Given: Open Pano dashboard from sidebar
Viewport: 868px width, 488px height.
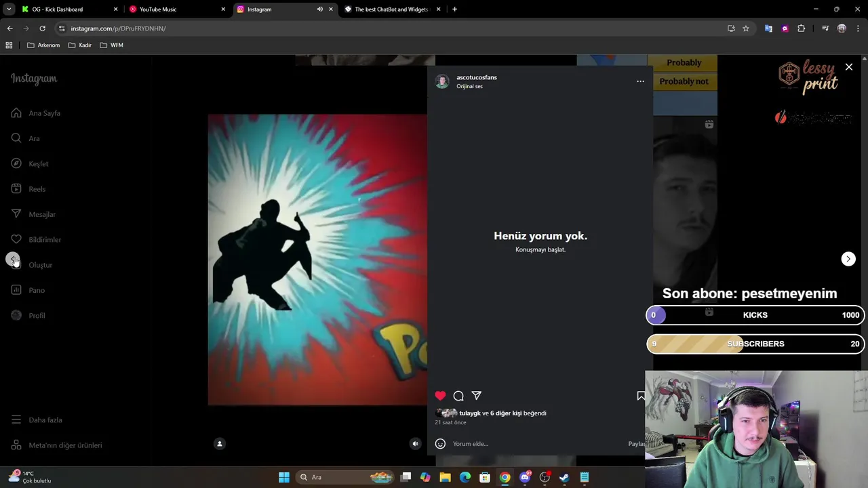Looking at the screenshot, I should pos(28,290).
